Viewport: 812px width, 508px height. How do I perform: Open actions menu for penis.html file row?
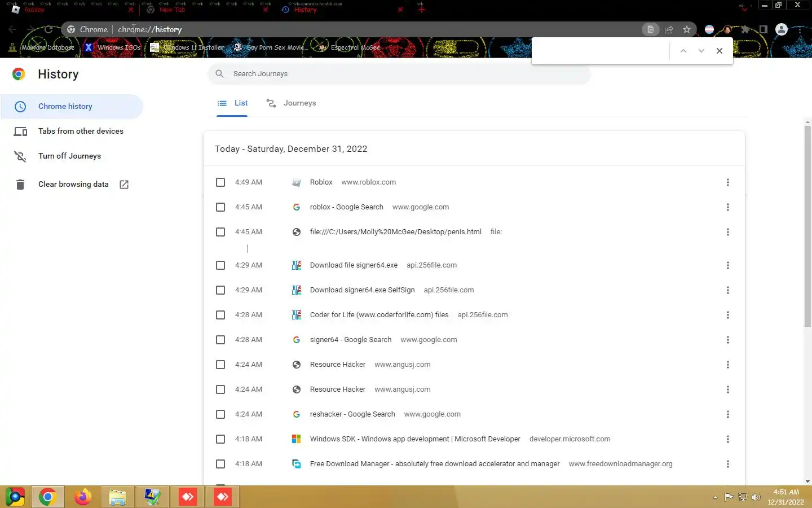(x=728, y=232)
